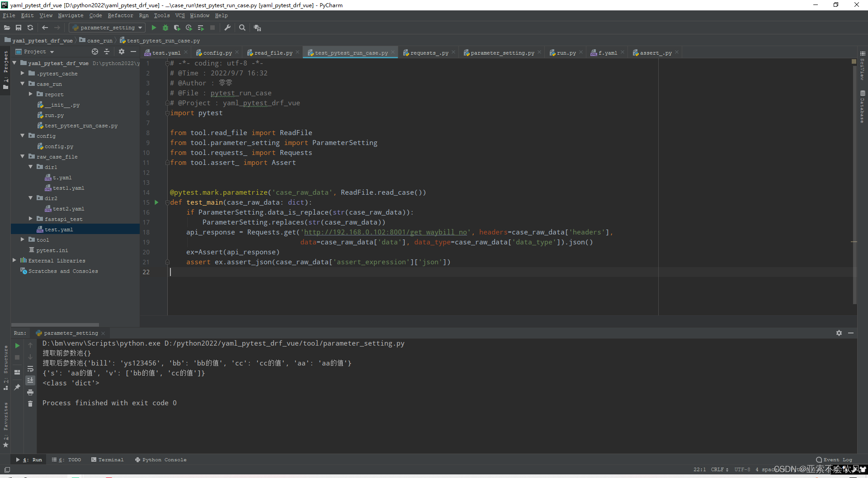Click the concurrency diagram run icon
The image size is (868, 478).
click(x=201, y=28)
